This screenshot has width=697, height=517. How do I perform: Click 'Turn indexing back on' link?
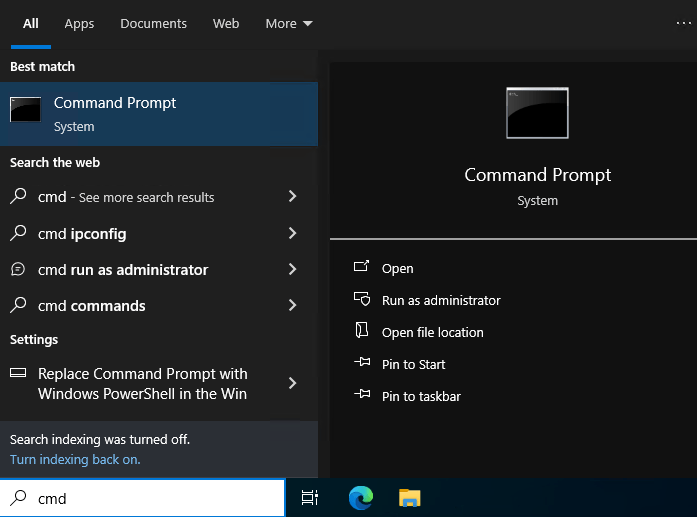(75, 459)
